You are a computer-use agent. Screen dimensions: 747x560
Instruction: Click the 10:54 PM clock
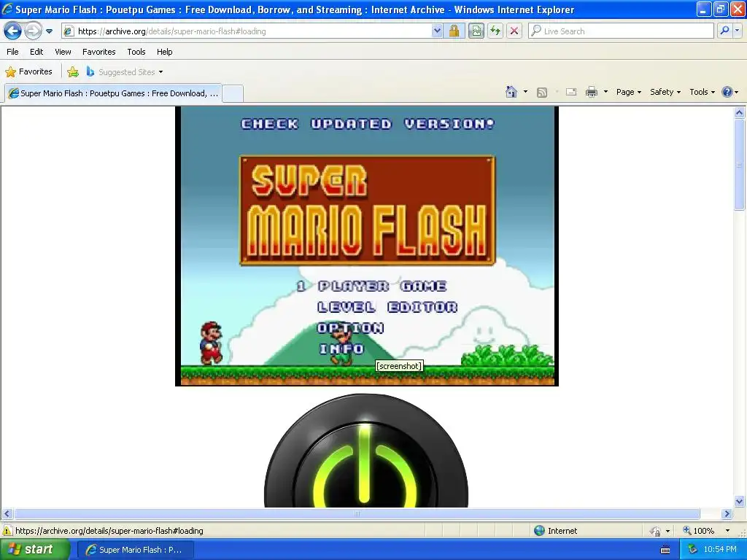click(720, 550)
